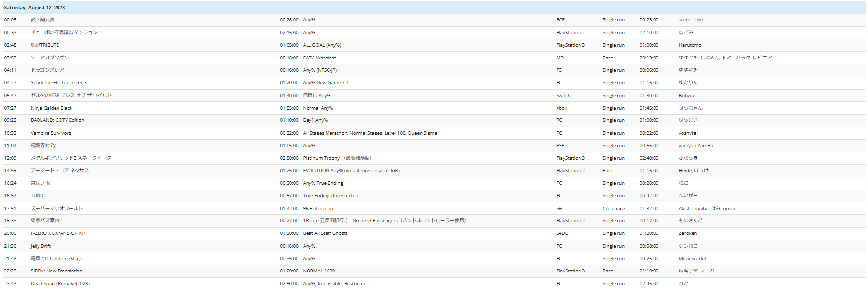
Task: Click run time '00:06:00' in 04:11 row
Action: (x=649, y=70)
